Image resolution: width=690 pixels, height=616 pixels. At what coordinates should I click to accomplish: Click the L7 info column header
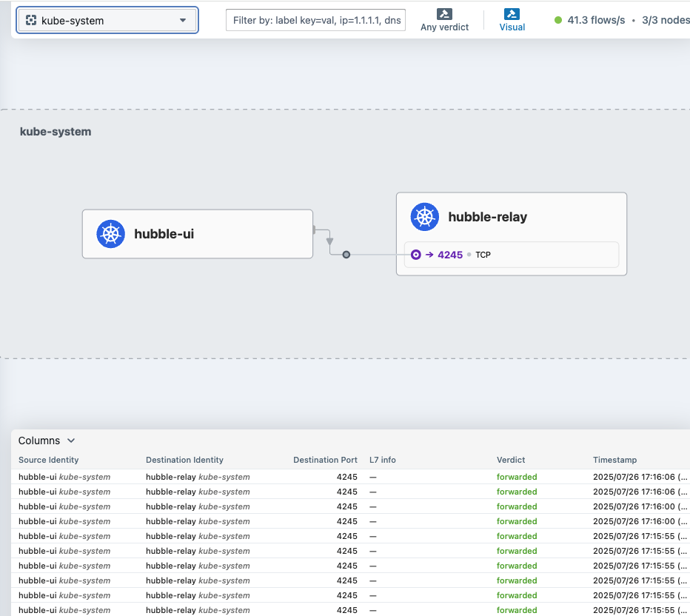click(x=383, y=460)
